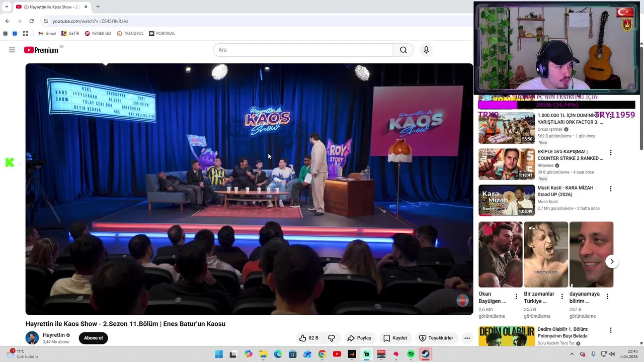Image resolution: width=644 pixels, height=362 pixels.
Task: Open TRENDYOL bookmark
Action: [130, 34]
